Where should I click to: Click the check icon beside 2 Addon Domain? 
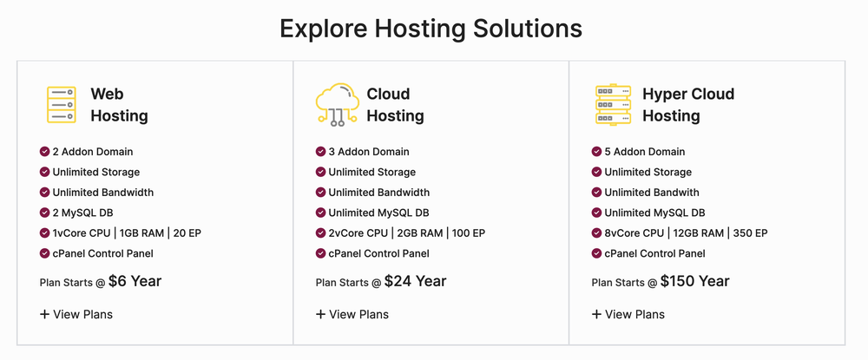point(45,152)
